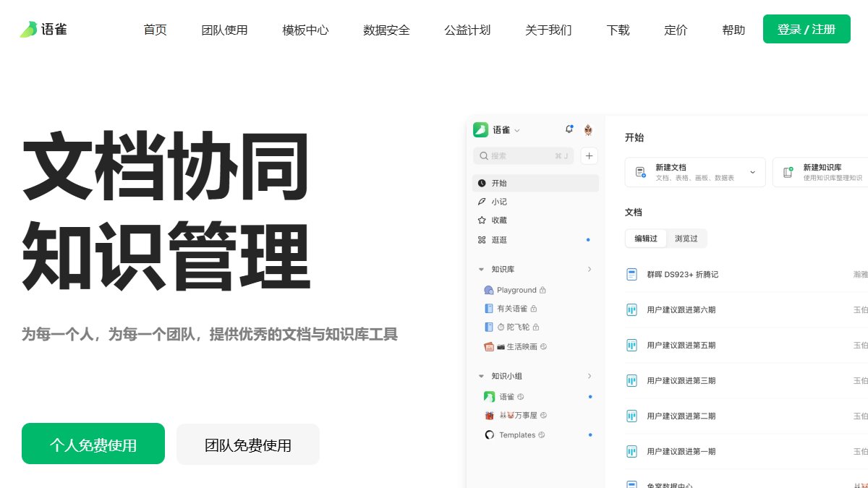Collapse the 知识库 section triangle
868x488 pixels.
pos(481,269)
